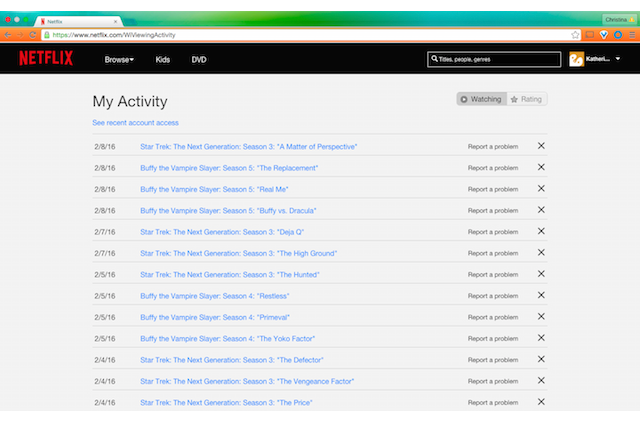Bookmark page with the star icon
The width and height of the screenshot is (640, 426).
tap(575, 34)
